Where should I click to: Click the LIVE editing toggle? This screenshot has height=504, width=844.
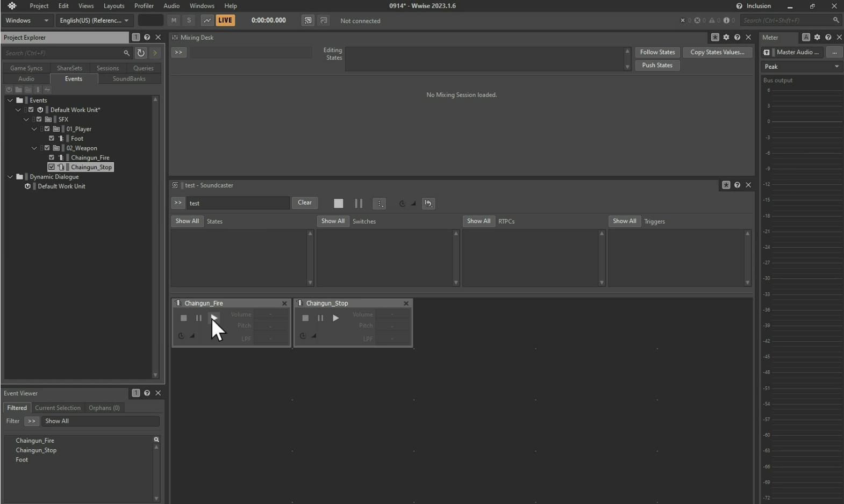[225, 20]
